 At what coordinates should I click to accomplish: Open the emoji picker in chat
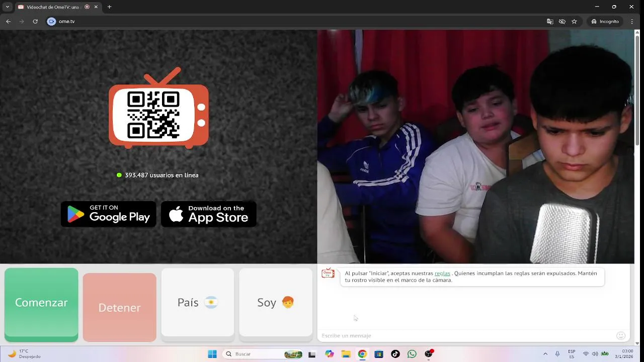coord(621,335)
